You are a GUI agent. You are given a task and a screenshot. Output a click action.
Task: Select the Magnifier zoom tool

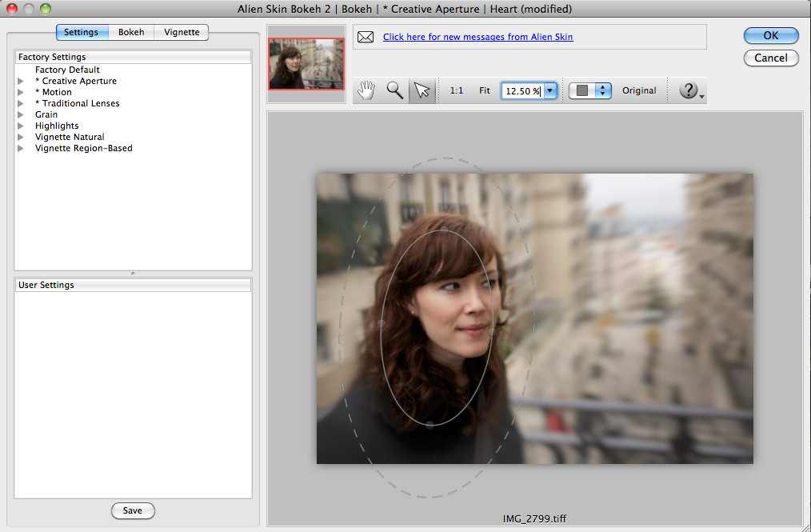(x=394, y=90)
